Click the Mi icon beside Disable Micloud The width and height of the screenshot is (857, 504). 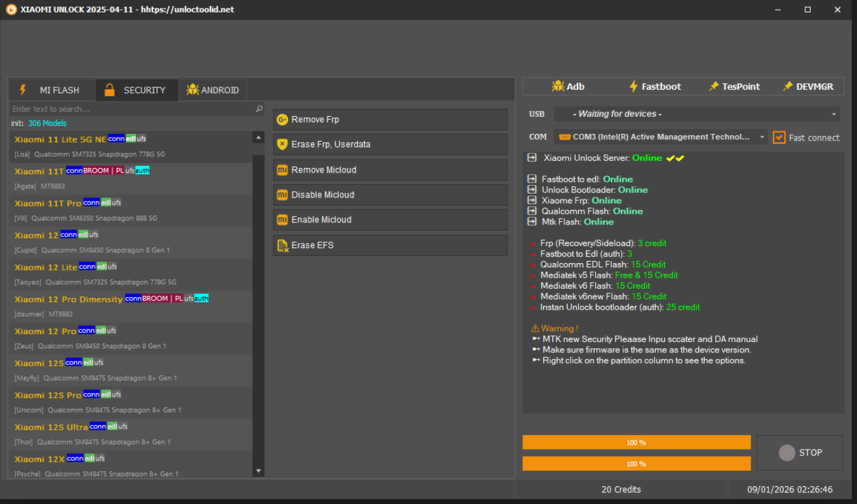point(282,195)
